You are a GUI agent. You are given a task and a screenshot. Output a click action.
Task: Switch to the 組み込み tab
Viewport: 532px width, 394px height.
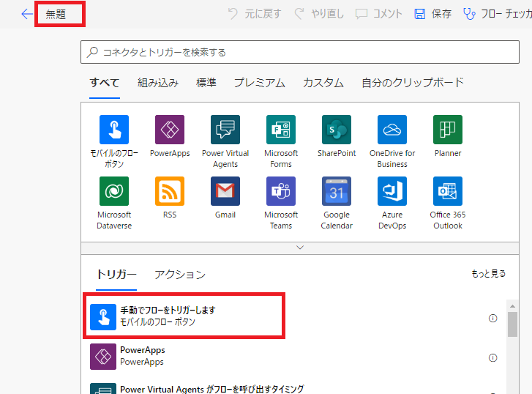click(158, 83)
